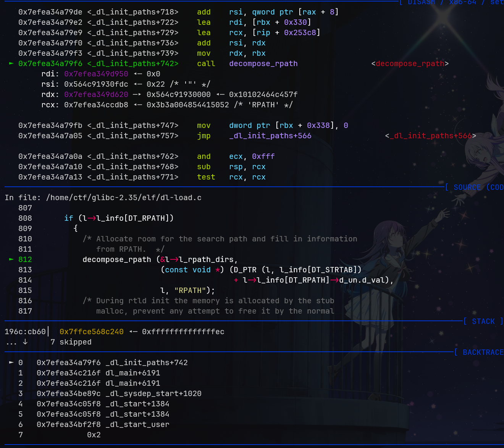The image size is (504, 448).
Task: Click the red <decompose_rpath> annotation
Action: tap(410, 63)
